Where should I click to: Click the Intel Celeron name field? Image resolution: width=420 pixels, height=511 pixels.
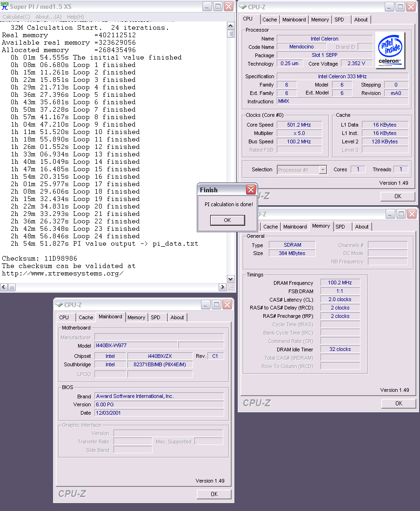point(325,39)
